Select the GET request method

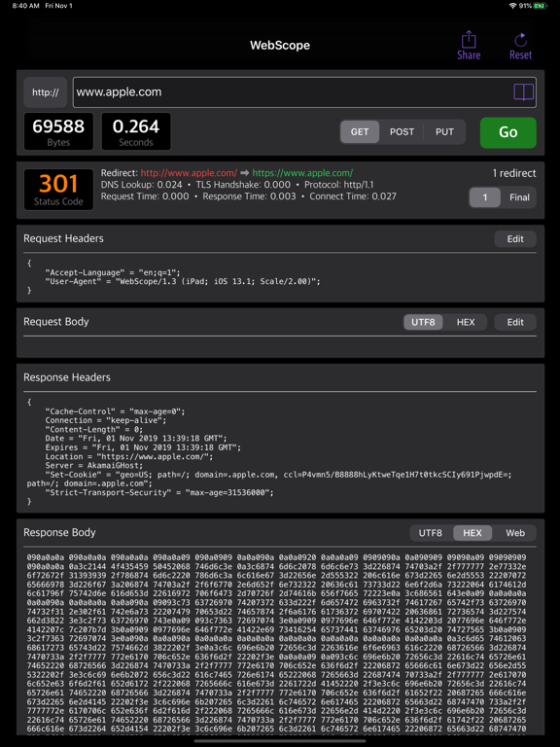(x=360, y=132)
